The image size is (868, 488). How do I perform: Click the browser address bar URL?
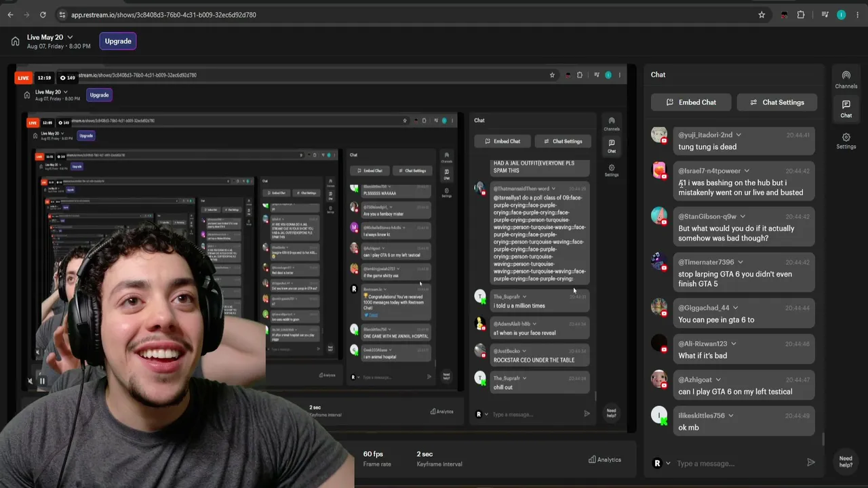163,15
